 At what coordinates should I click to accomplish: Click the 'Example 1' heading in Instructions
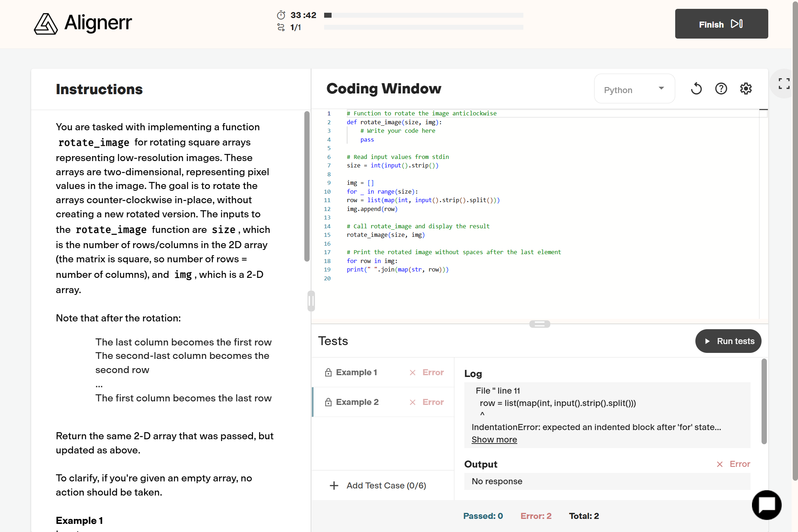[79, 520]
